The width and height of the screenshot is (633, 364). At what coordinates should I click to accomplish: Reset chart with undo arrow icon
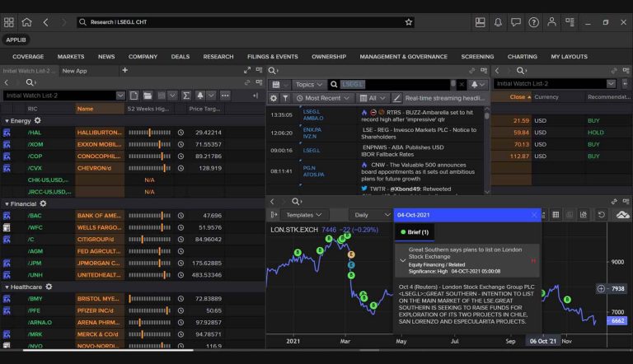(x=601, y=215)
